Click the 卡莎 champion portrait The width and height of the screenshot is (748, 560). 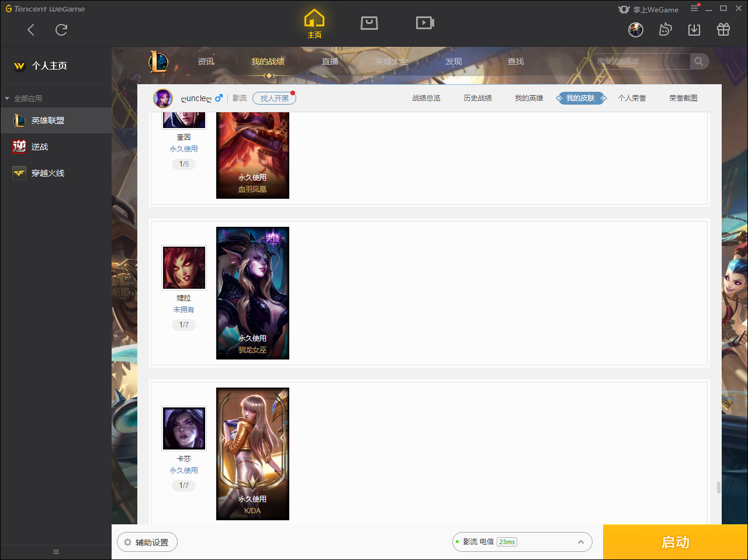(184, 428)
